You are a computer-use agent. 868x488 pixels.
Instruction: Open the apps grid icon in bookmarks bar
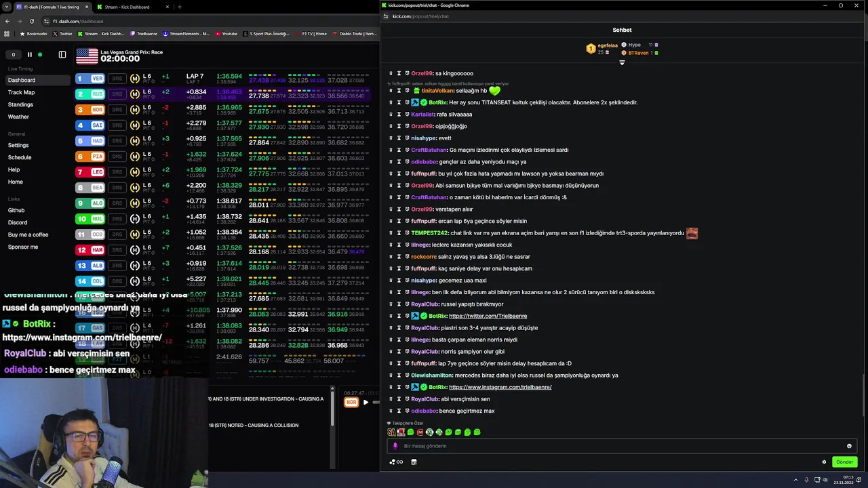7,33
